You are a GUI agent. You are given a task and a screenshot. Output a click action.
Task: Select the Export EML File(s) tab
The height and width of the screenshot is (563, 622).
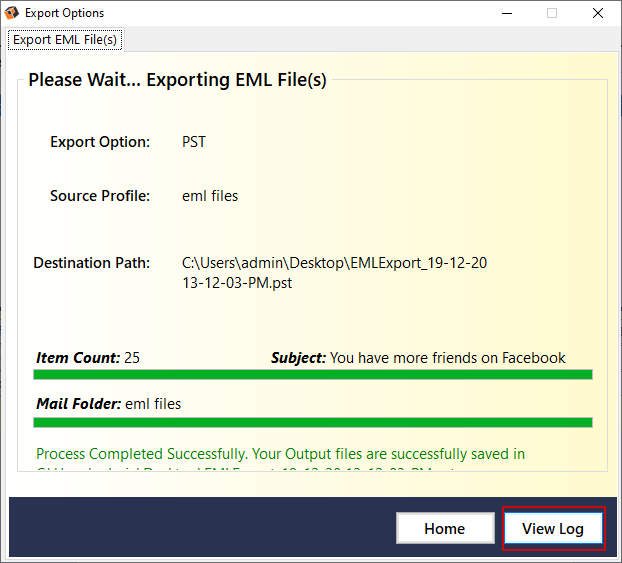[x=65, y=40]
